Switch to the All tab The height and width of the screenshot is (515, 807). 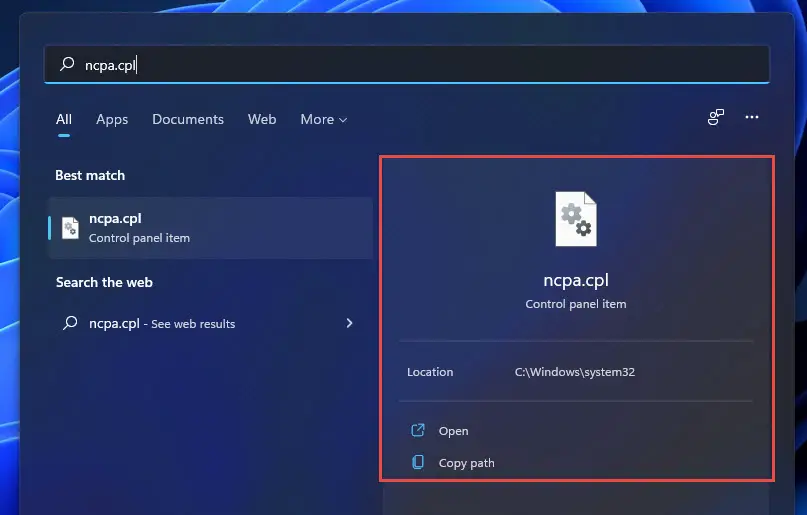pyautogui.click(x=64, y=119)
